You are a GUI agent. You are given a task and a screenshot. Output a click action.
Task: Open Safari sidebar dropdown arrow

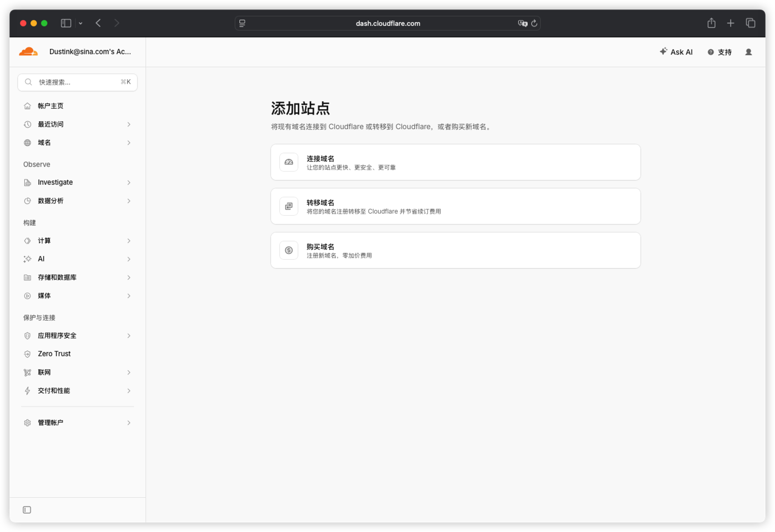point(80,23)
